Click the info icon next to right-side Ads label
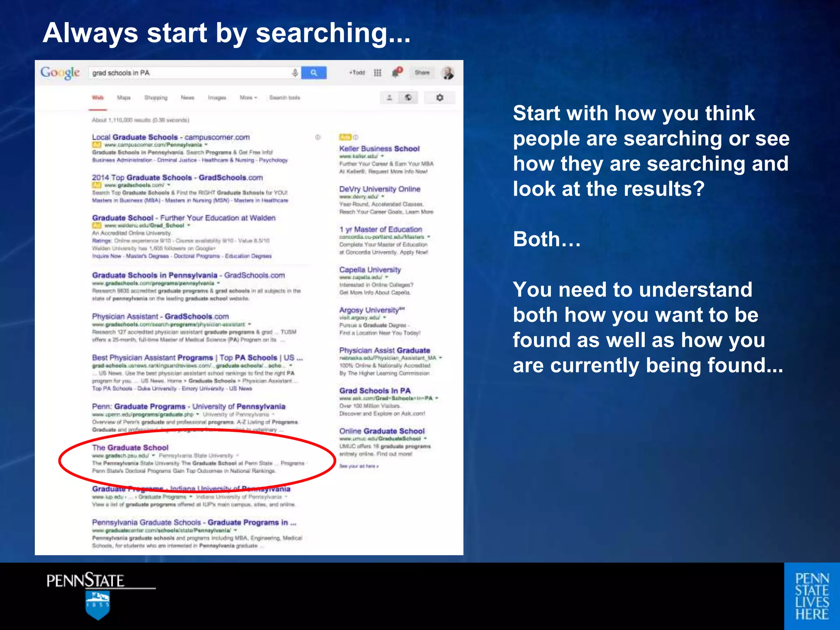 [x=356, y=137]
